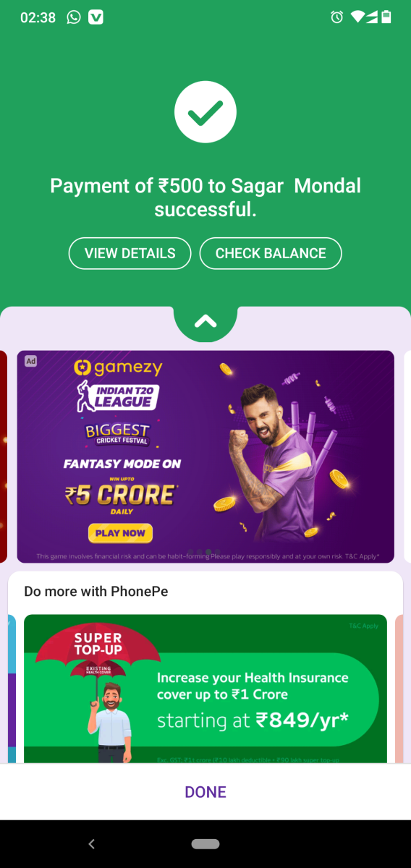This screenshot has height=868, width=411.
Task: Tap the gamezy logo in the ad
Action: [x=118, y=367]
